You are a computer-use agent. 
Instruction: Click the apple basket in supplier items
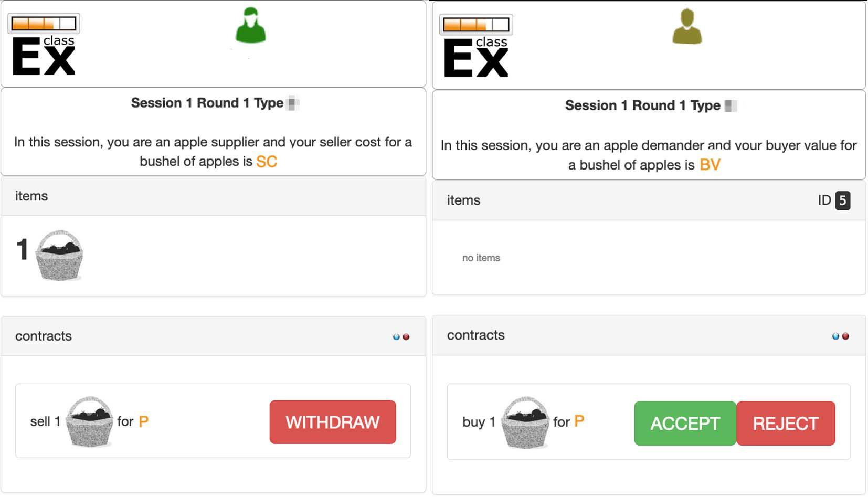click(x=59, y=256)
